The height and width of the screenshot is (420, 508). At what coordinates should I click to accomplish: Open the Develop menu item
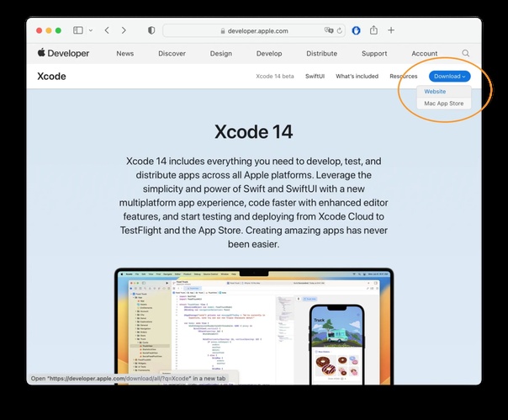(269, 54)
